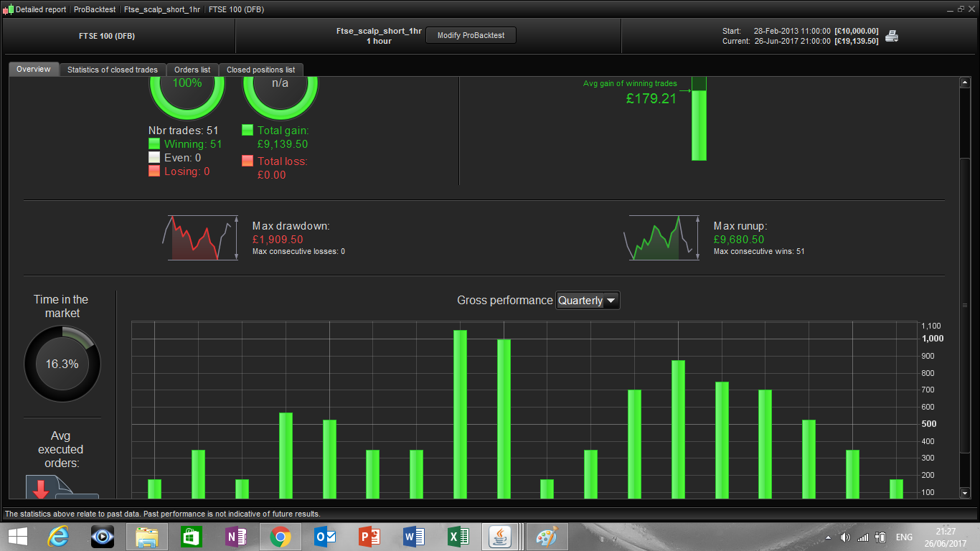
Task: Click the green Winning legend square
Action: (x=154, y=144)
